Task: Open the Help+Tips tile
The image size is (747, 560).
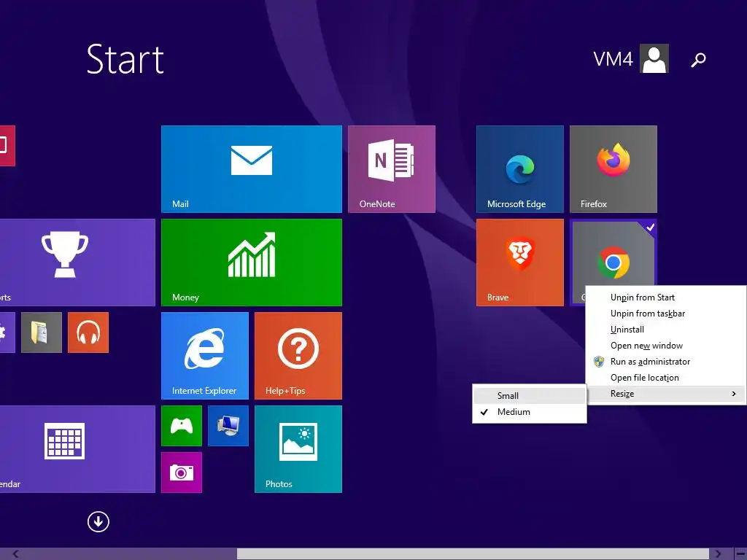Action: point(298,356)
